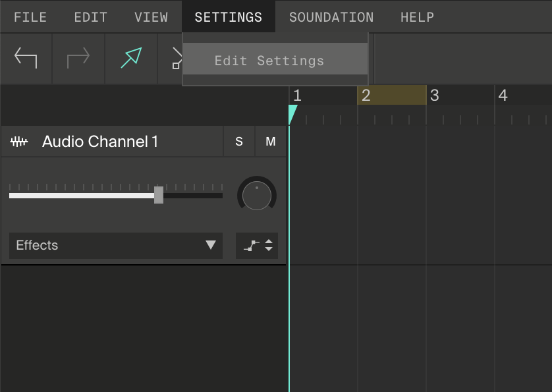The image size is (552, 392).
Task: Open the automation icon on Audio Channel 1
Action: pyautogui.click(x=250, y=245)
